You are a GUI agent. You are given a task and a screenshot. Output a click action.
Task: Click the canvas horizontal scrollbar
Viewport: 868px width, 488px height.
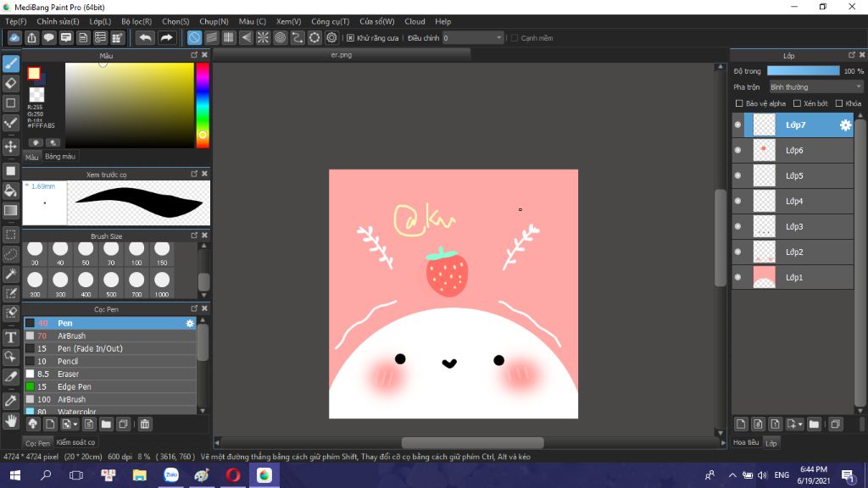[472, 442]
